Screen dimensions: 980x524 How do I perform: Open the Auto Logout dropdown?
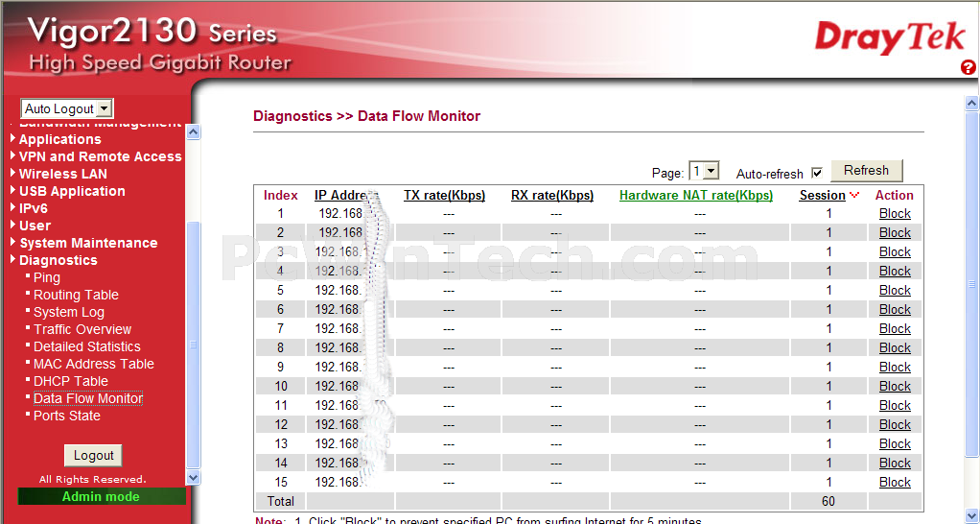click(x=67, y=108)
